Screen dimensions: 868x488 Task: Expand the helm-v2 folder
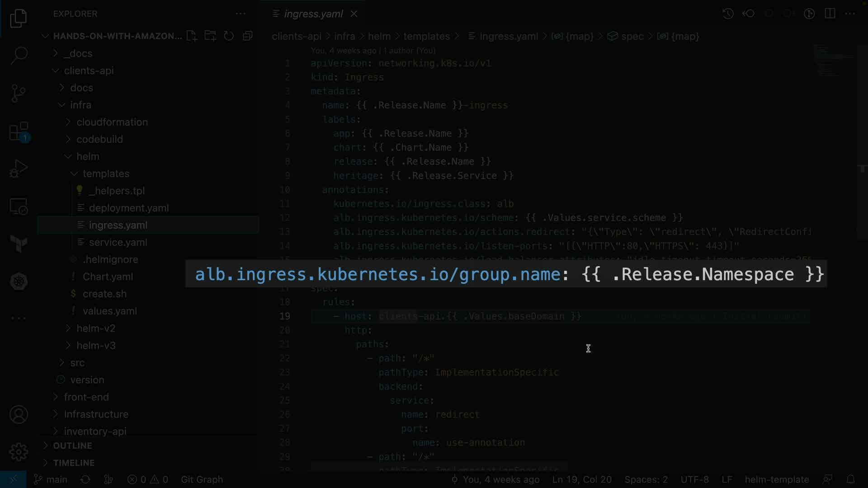tap(95, 328)
